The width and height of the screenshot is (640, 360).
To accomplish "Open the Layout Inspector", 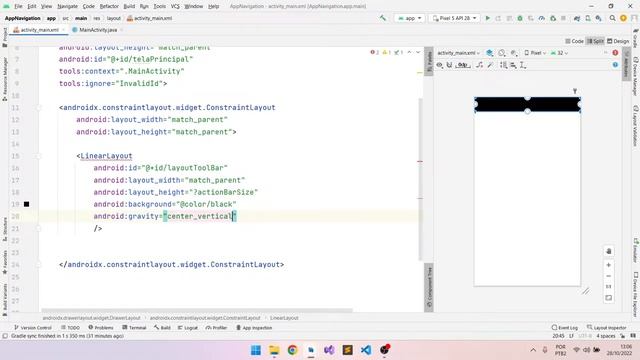I will pyautogui.click(x=606, y=328).
